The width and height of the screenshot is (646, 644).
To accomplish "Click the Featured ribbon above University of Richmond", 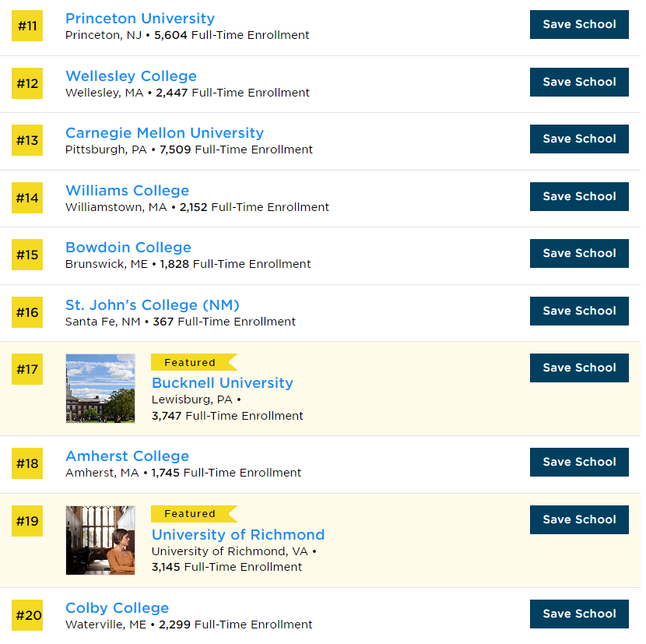I will click(x=194, y=514).
